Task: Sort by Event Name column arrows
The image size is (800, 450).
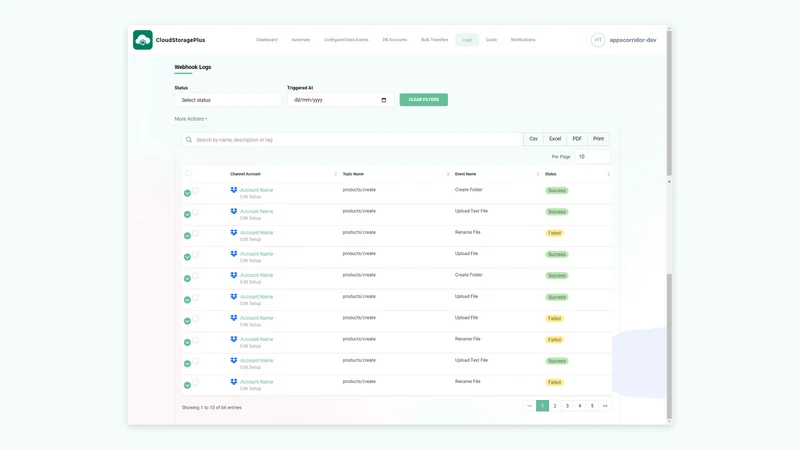Action: pos(538,174)
